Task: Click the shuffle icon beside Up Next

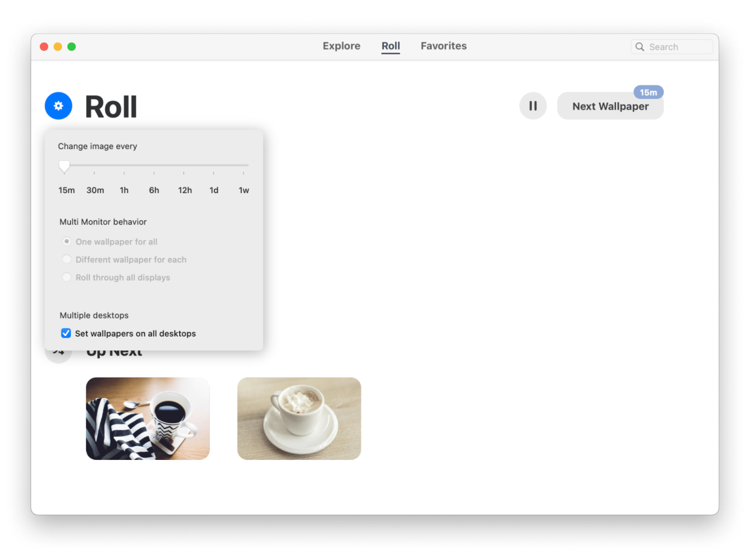Action: tap(58, 355)
